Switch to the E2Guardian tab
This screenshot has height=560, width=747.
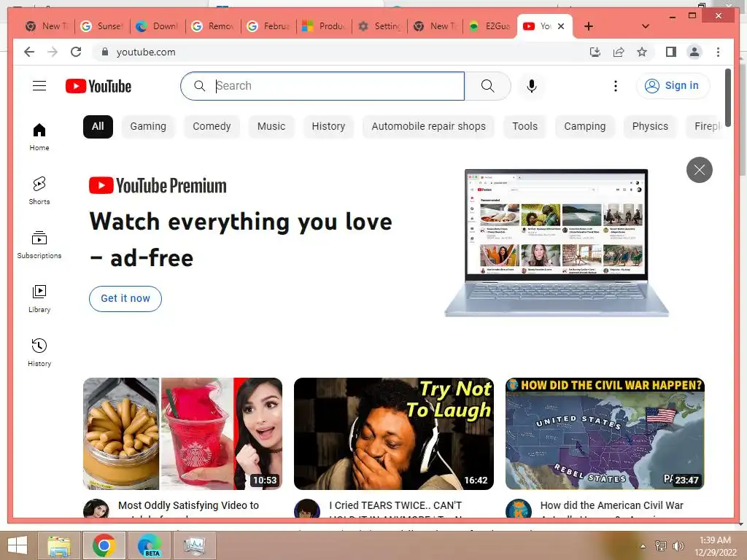pyautogui.click(x=491, y=26)
